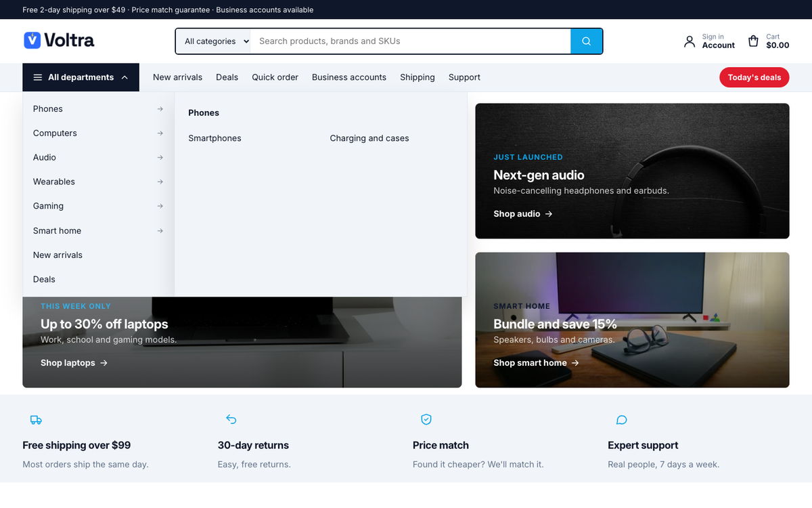Open Wearables in the departments list

(x=99, y=182)
